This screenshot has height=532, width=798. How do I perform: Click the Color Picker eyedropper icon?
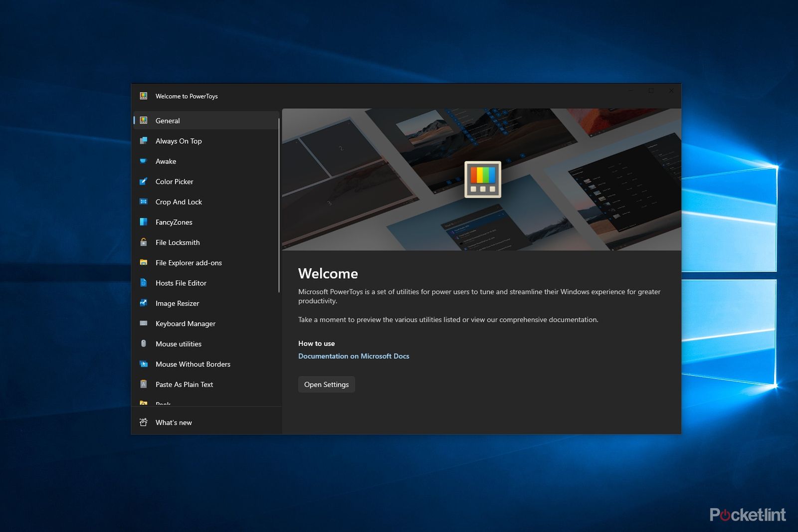pyautogui.click(x=144, y=181)
